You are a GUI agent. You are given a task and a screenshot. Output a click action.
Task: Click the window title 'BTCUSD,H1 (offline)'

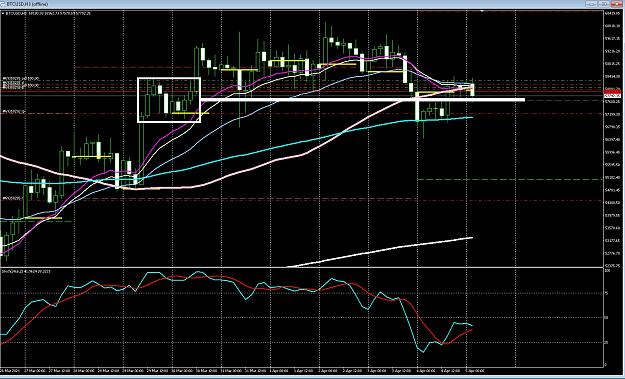point(28,4)
